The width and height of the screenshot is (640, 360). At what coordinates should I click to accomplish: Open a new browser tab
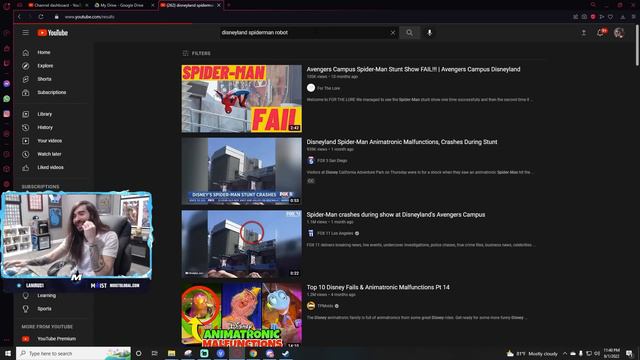pos(229,5)
